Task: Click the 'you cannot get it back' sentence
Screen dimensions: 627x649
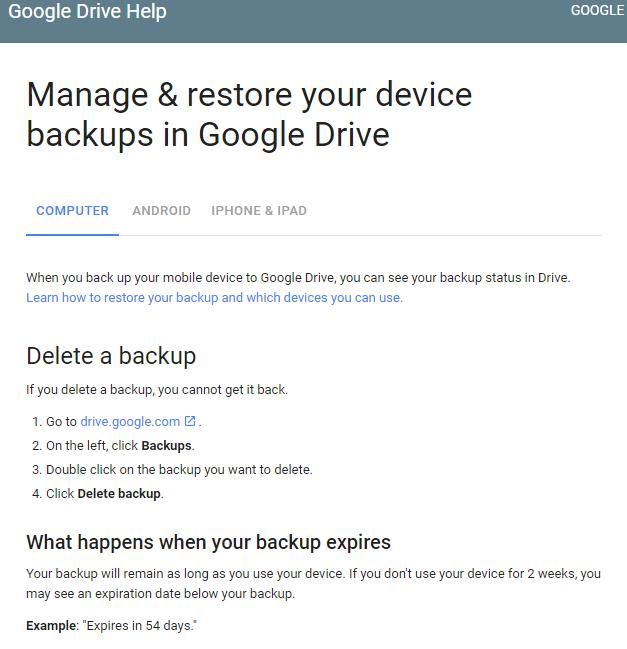Action: tap(157, 390)
